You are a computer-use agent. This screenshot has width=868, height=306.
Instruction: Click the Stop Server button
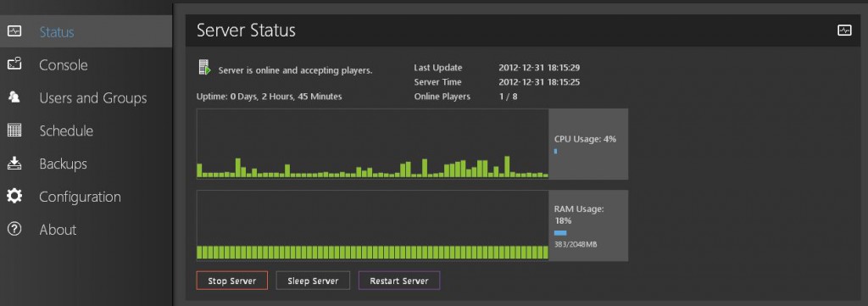tap(232, 281)
